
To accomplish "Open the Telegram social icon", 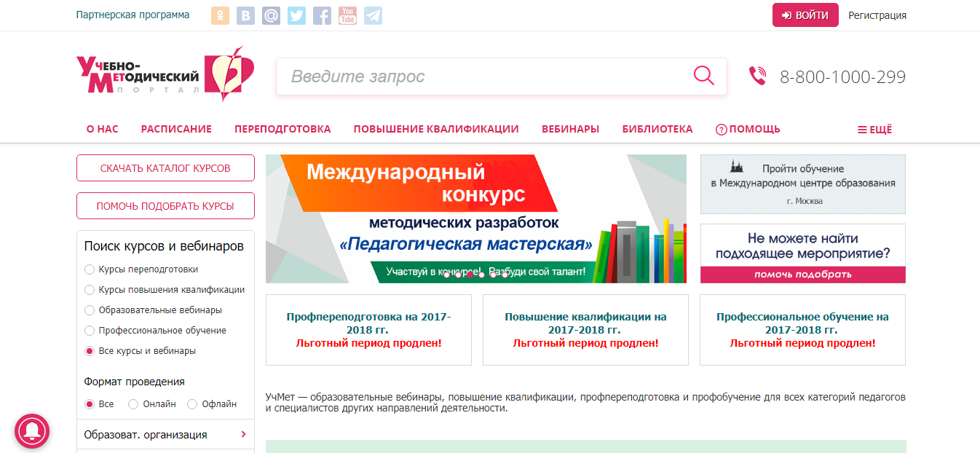I will coord(373,15).
